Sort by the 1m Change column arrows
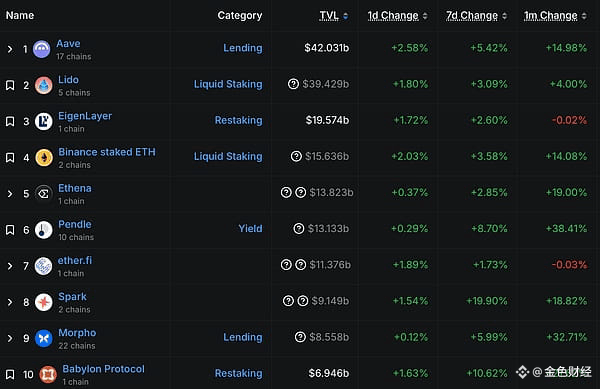Image resolution: width=600 pixels, height=389 pixels. tap(584, 16)
